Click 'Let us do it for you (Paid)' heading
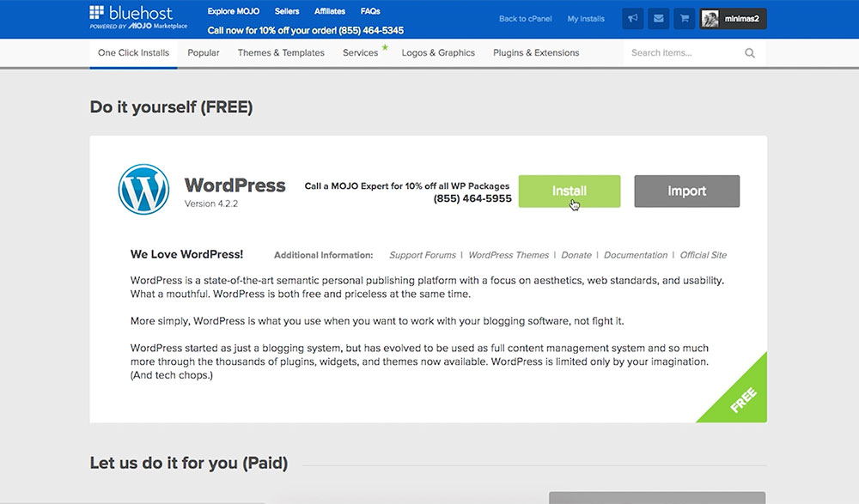 (189, 464)
